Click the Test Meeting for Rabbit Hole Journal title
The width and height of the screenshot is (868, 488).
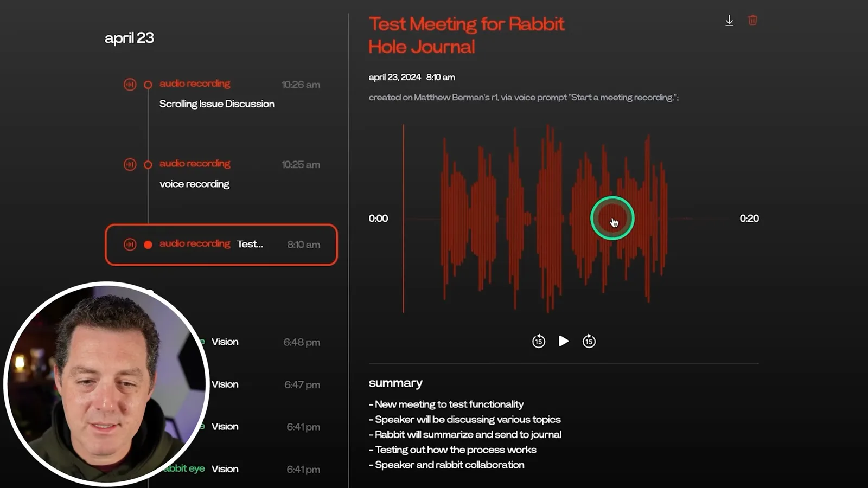467,35
